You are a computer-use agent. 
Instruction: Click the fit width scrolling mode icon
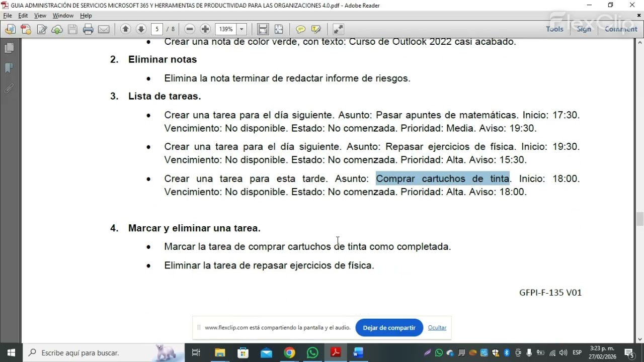click(x=263, y=29)
